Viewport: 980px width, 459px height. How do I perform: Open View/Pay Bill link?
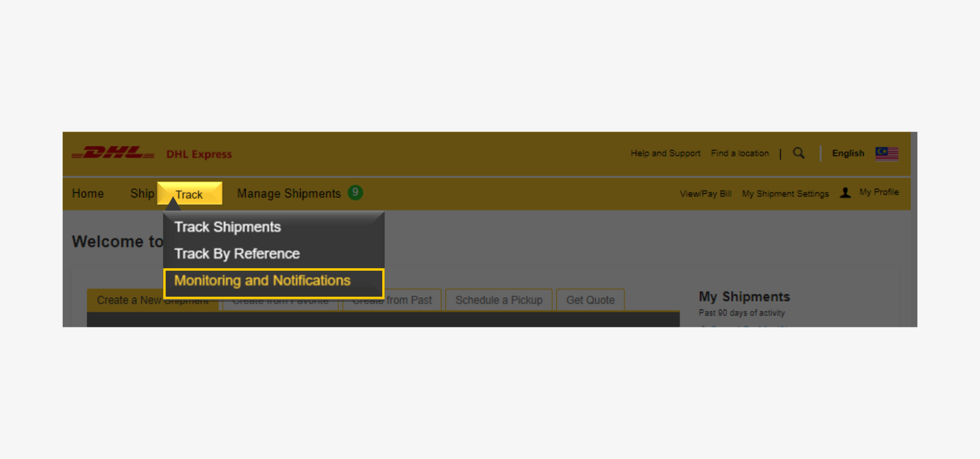pos(705,194)
